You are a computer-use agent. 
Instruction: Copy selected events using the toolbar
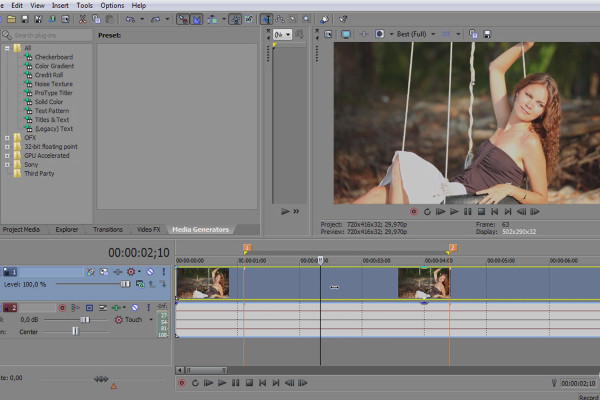pos(96,19)
